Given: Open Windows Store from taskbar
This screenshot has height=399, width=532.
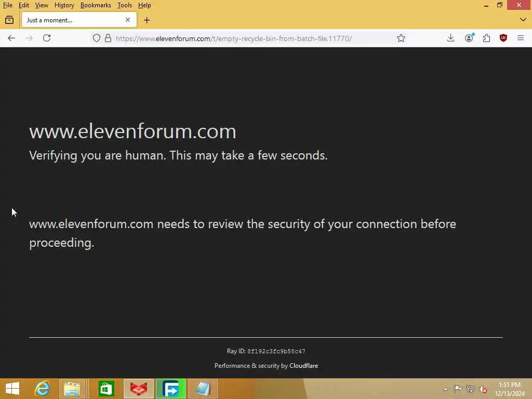Looking at the screenshot, I should coord(106,389).
